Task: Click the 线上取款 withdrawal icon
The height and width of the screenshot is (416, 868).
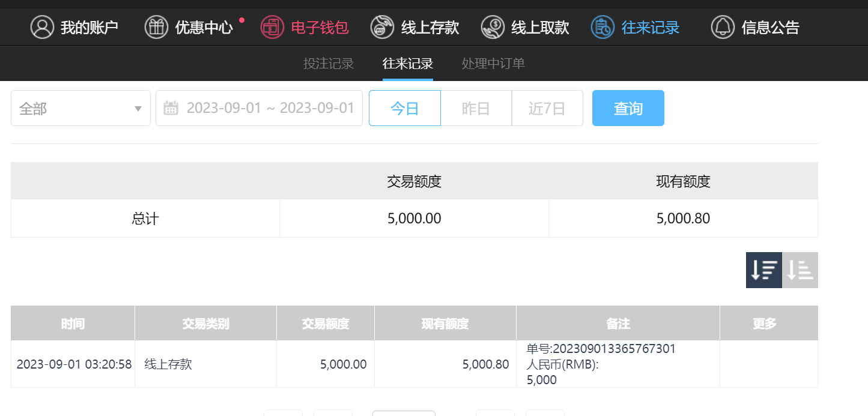Action: [493, 28]
